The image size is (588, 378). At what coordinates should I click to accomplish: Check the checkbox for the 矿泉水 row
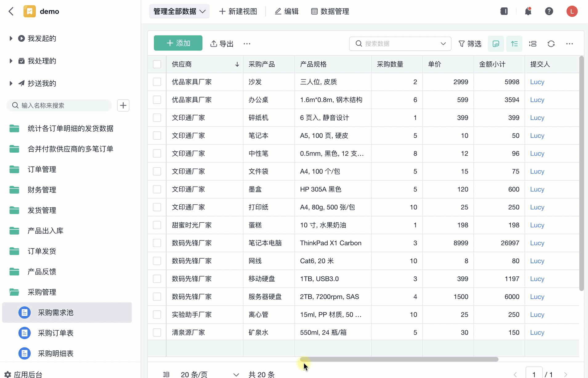coord(157,332)
